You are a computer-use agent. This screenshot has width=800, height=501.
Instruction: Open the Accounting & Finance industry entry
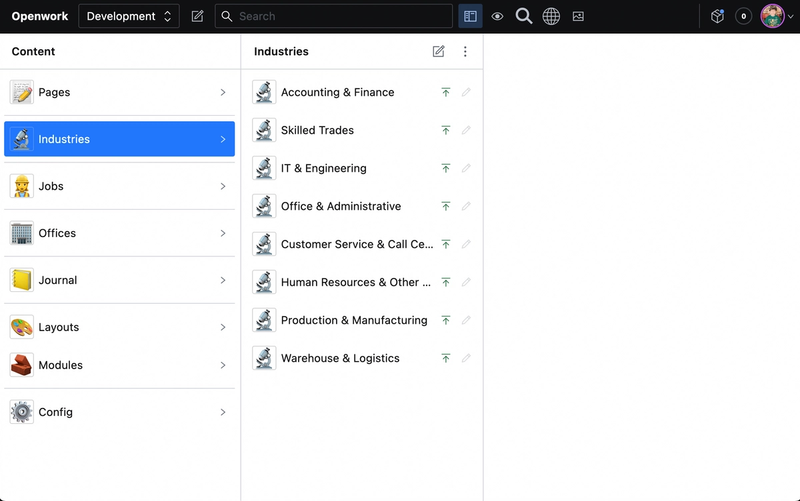point(337,92)
